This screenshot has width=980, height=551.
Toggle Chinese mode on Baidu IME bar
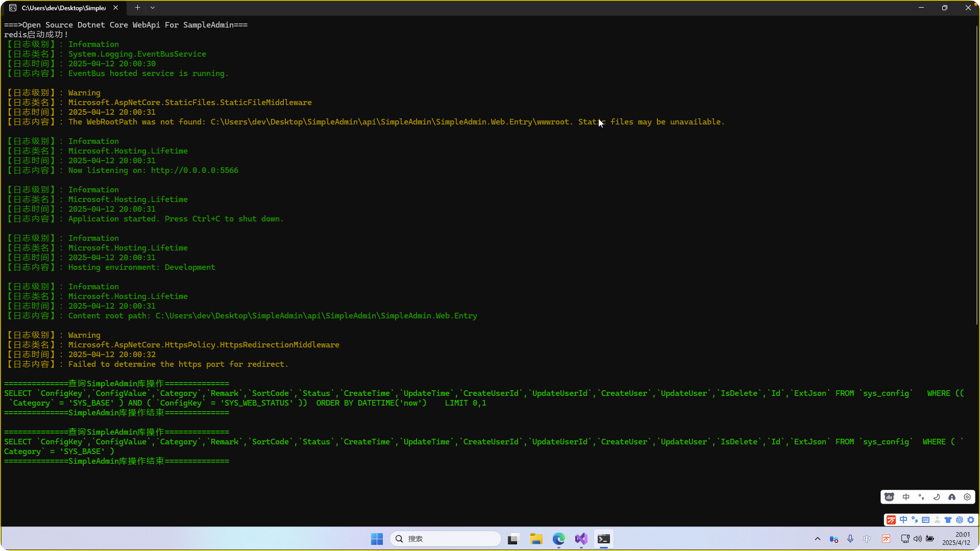tap(906, 497)
